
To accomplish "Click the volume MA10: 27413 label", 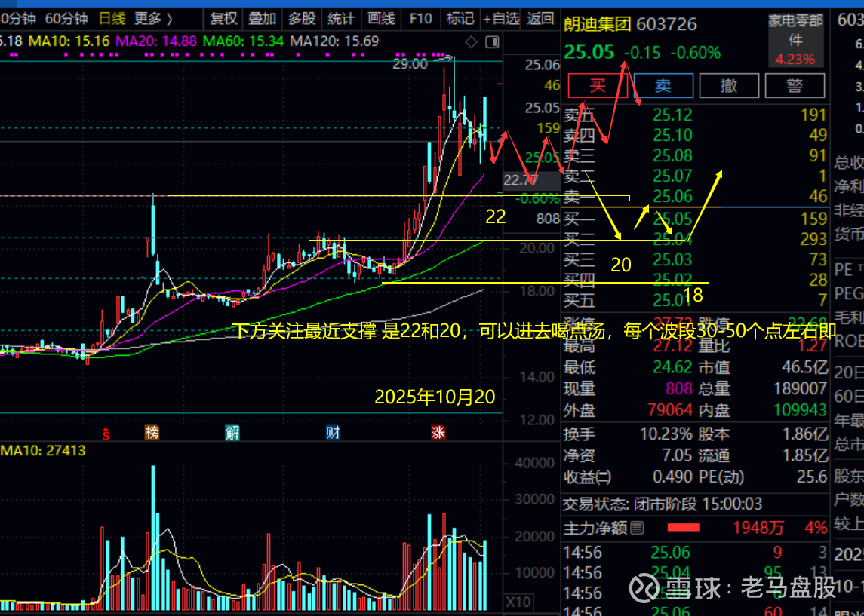I will [x=42, y=451].
